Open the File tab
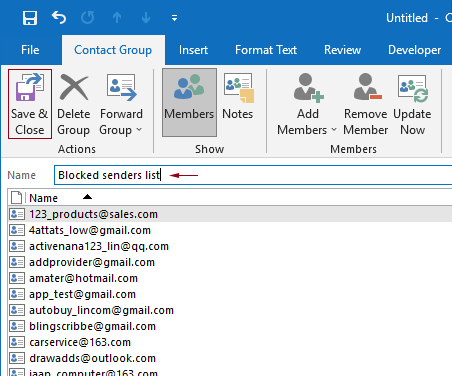This screenshot has height=376, width=452. click(x=30, y=50)
